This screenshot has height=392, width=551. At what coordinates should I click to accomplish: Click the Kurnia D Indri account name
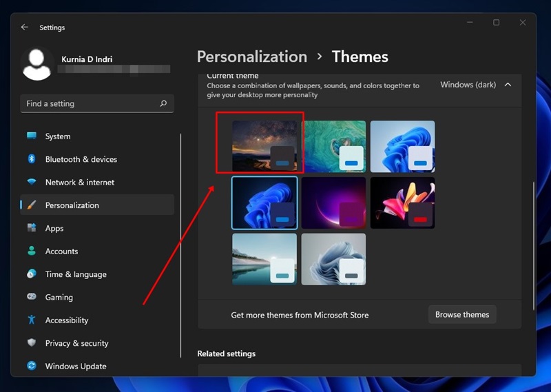pyautogui.click(x=87, y=59)
